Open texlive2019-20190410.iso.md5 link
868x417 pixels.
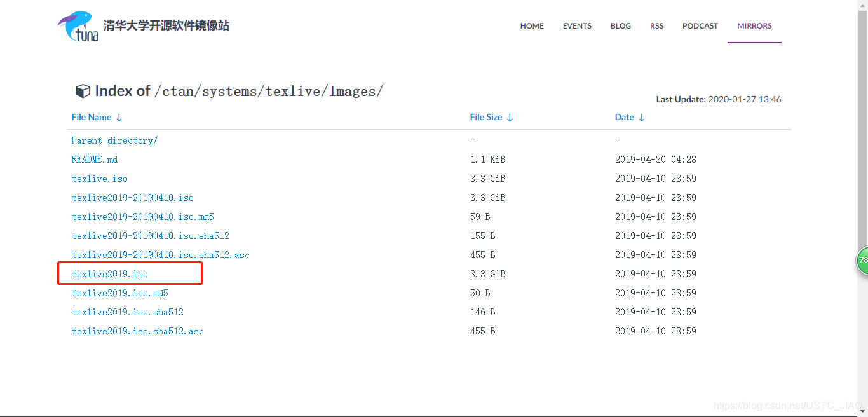143,217
